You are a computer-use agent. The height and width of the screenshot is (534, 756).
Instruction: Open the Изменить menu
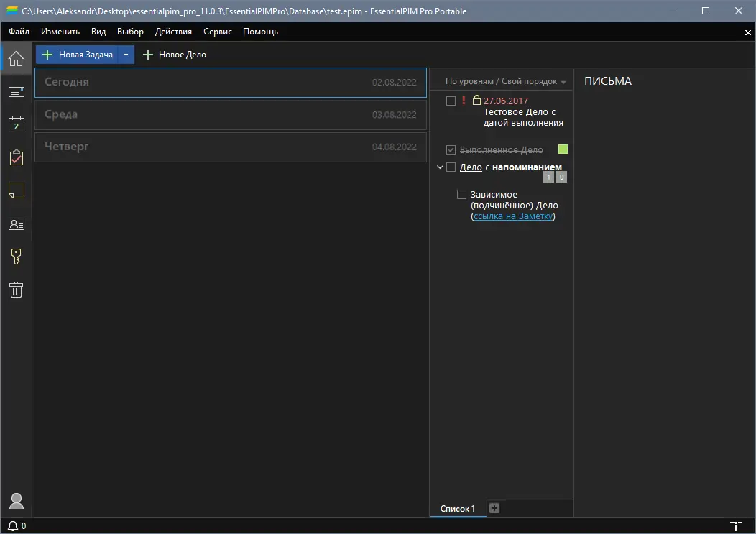pos(60,32)
